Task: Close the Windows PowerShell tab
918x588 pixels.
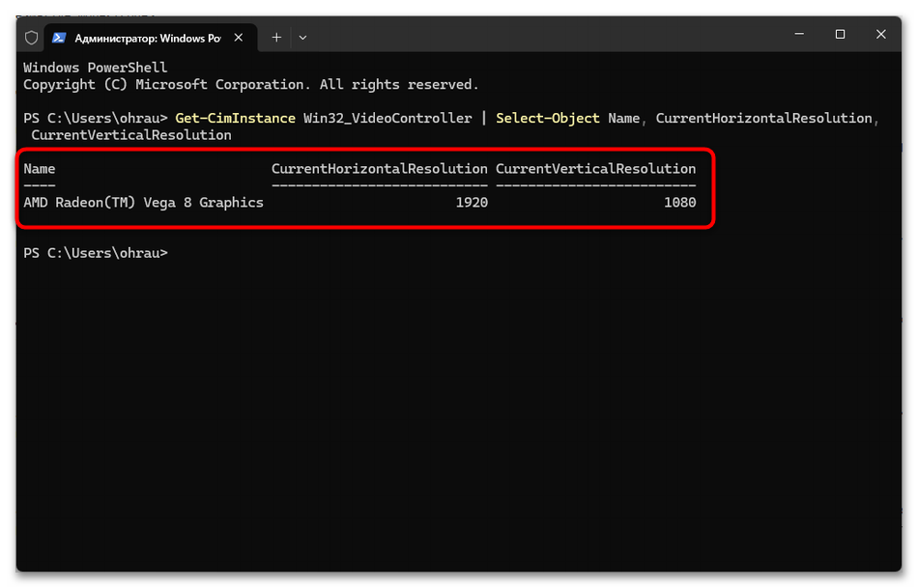Action: 239,38
